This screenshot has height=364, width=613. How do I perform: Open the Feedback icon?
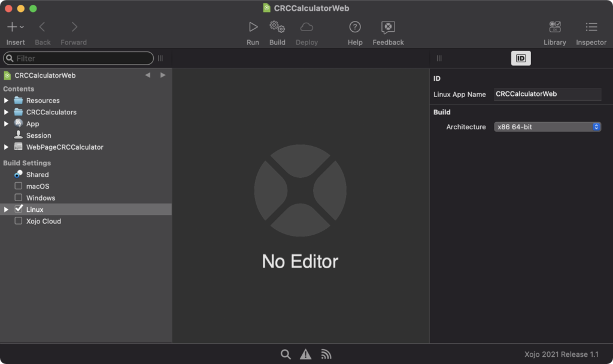(388, 28)
